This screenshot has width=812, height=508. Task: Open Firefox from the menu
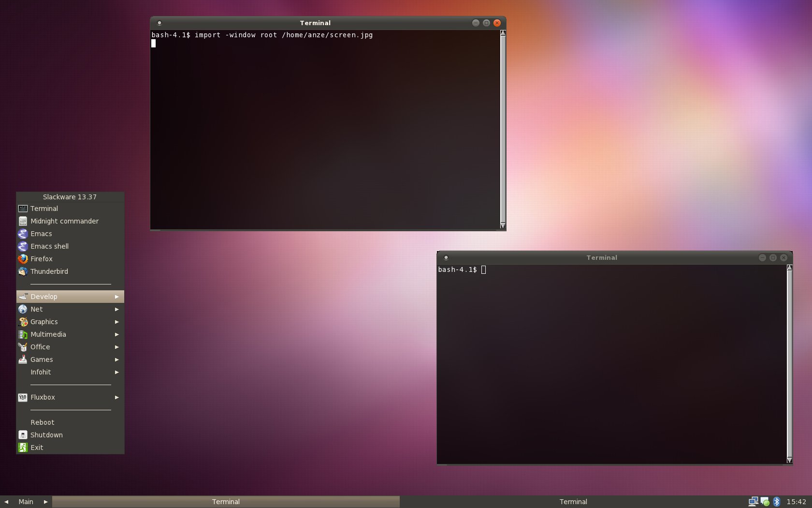click(70, 259)
